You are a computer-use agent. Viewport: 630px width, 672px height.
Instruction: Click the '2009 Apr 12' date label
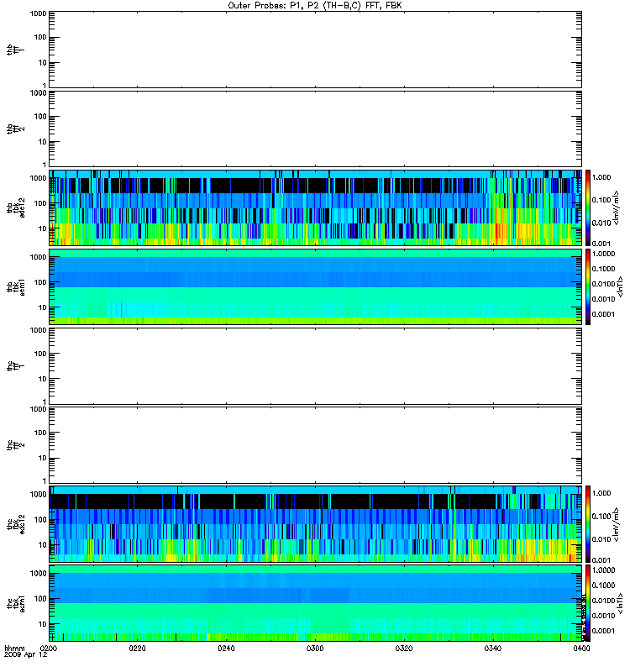click(25, 655)
